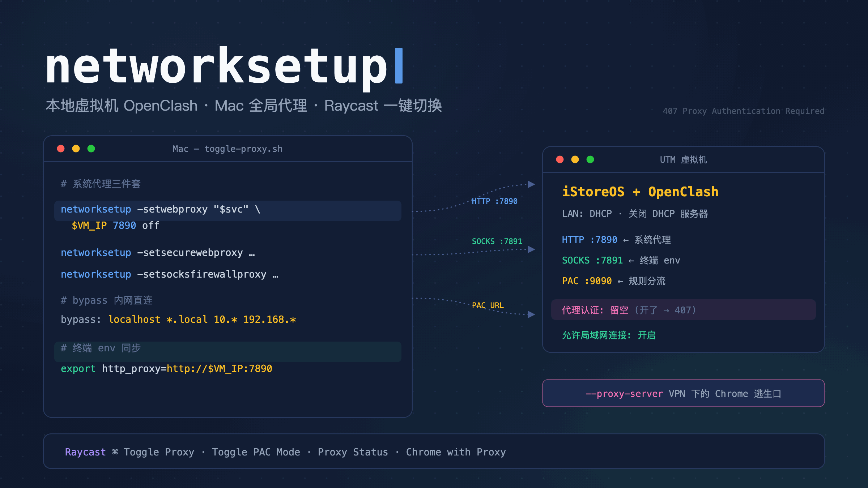
Task: Click 'HTTP :7890 ← 系统代理' row
Action: (616, 240)
